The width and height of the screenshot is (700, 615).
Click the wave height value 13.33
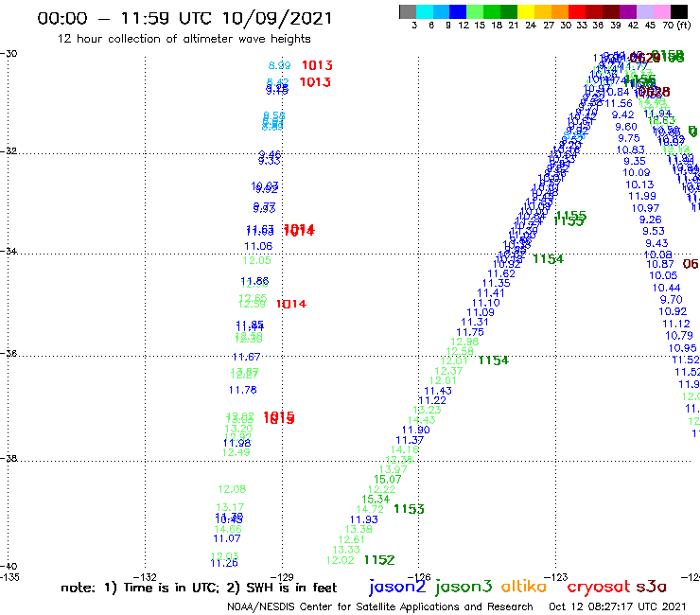[x=346, y=550]
